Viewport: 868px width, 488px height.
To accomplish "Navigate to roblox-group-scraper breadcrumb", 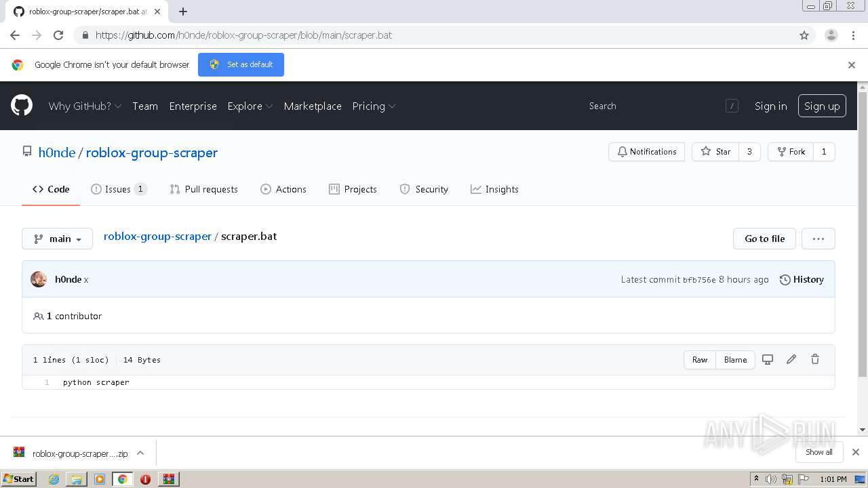I will 157,237.
